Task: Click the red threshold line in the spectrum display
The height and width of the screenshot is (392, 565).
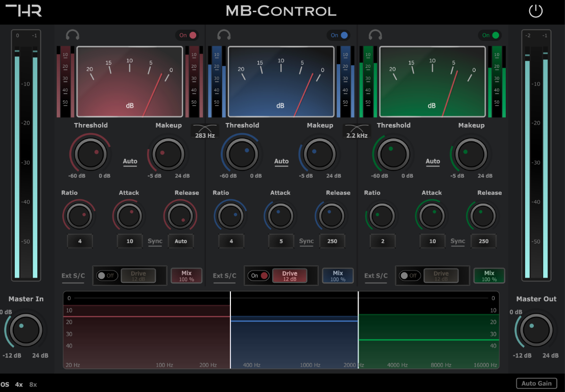Action: pyautogui.click(x=147, y=317)
